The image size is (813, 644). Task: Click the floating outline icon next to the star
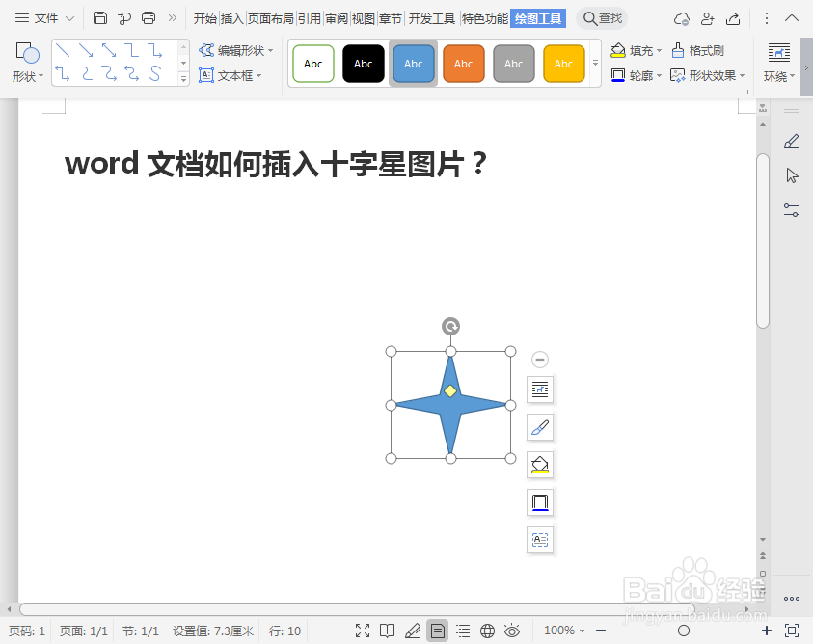(539, 501)
